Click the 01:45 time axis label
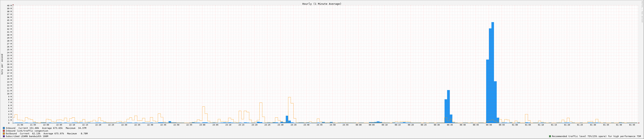The height and width of the screenshot is (139, 644). 632,125
